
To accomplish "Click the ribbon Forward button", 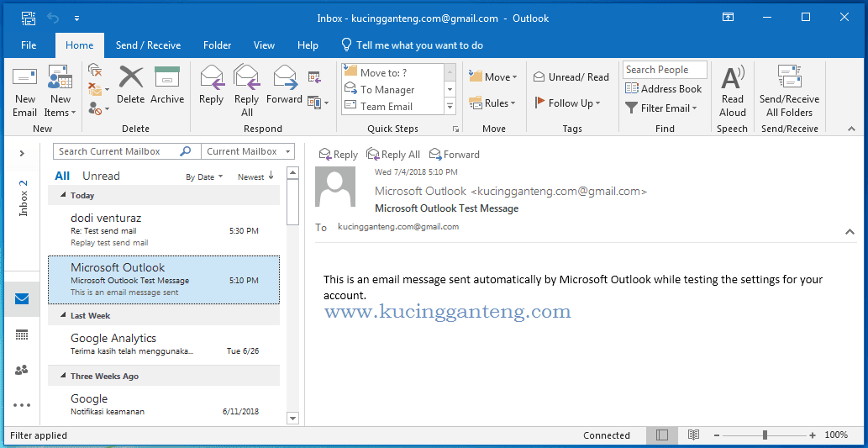I will 284,85.
